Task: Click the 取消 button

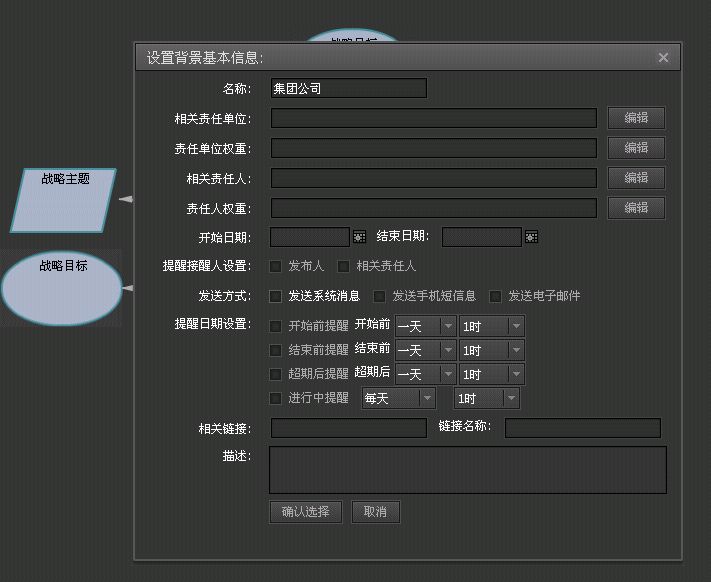Action: (x=375, y=512)
